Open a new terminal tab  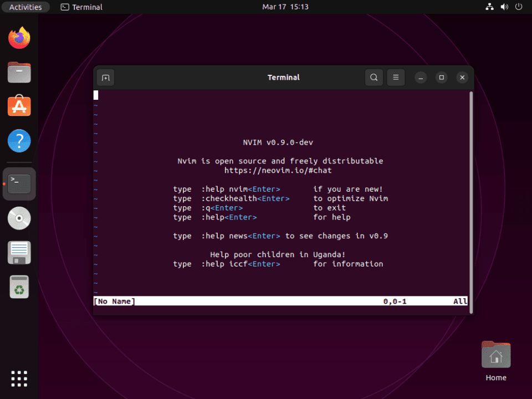click(x=105, y=77)
